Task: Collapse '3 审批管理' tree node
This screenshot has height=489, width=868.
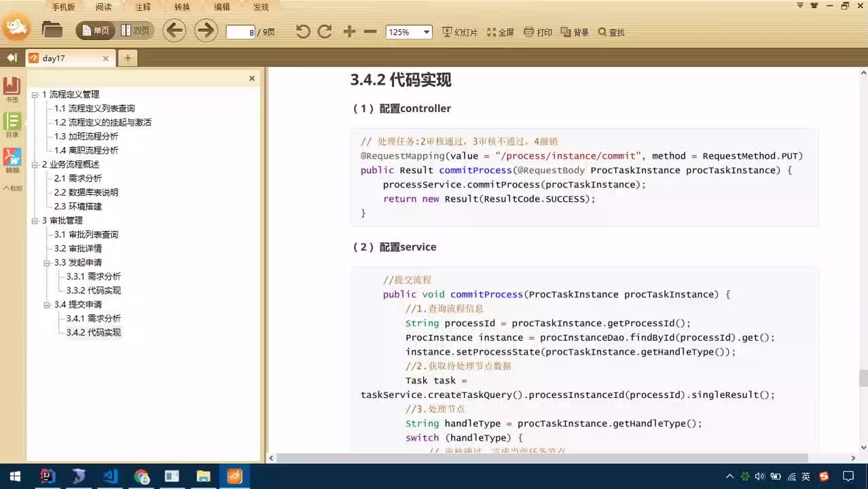Action: (x=35, y=221)
